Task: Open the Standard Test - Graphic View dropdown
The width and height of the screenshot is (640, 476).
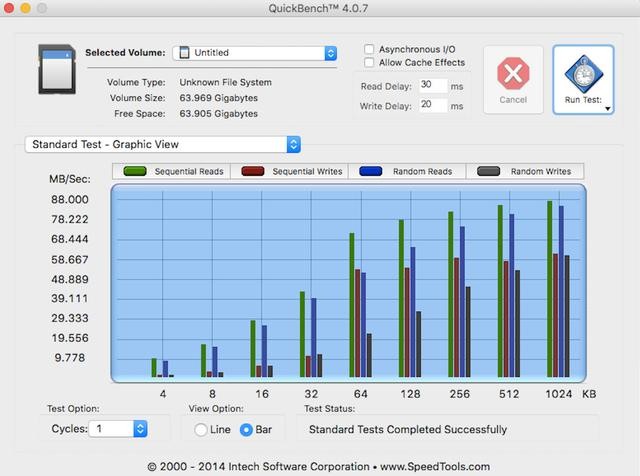Action: pyautogui.click(x=163, y=145)
